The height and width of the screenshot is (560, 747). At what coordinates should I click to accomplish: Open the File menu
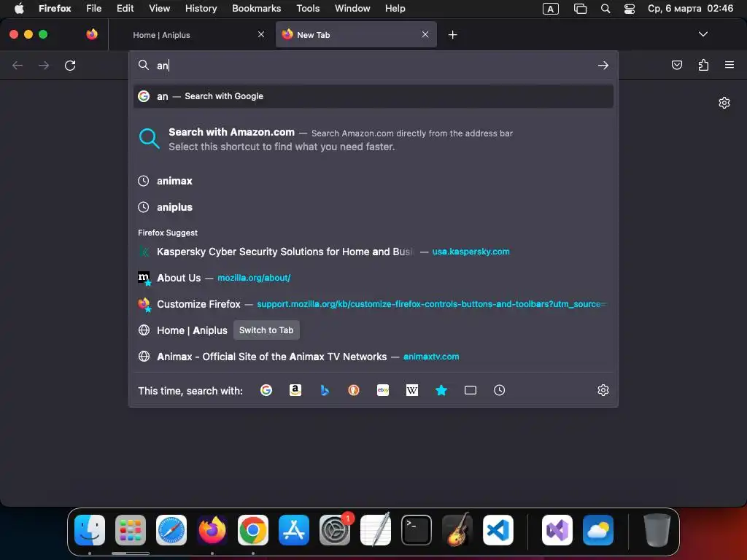[x=94, y=8]
